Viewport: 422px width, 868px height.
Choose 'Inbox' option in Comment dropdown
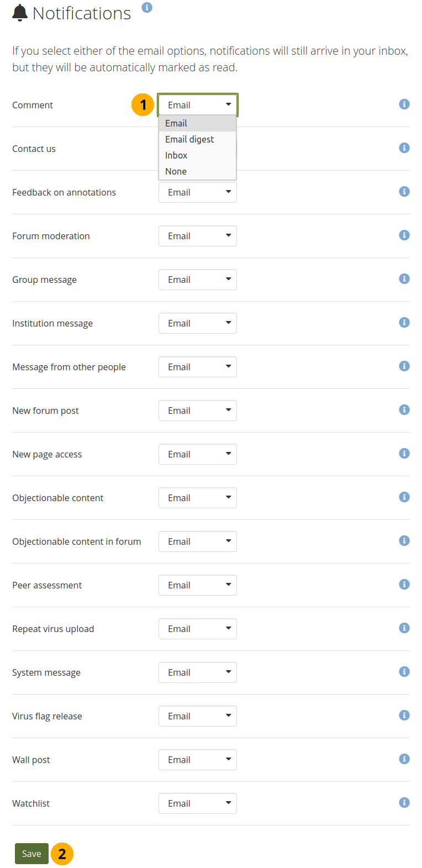click(176, 155)
